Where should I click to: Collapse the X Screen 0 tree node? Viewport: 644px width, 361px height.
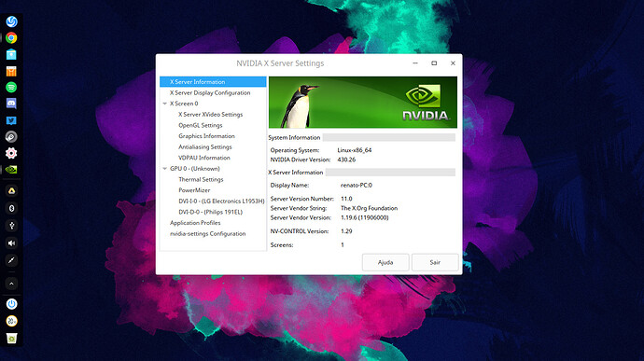[x=164, y=104]
